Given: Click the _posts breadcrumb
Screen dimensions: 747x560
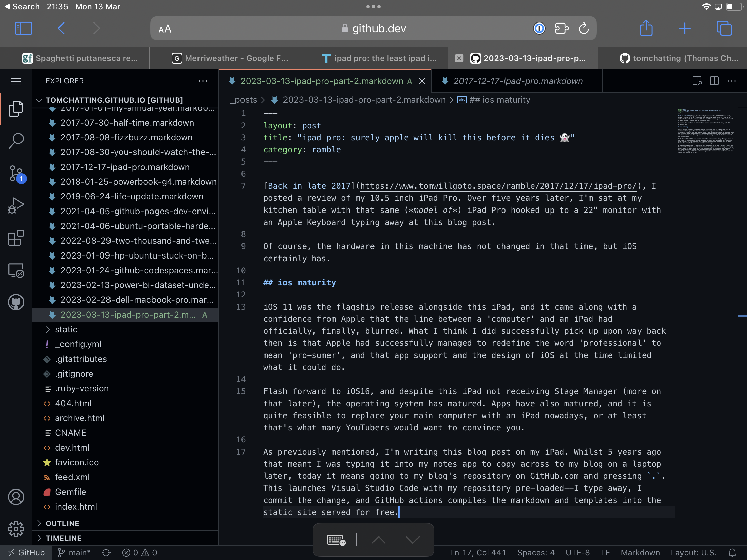Looking at the screenshot, I should [x=243, y=100].
